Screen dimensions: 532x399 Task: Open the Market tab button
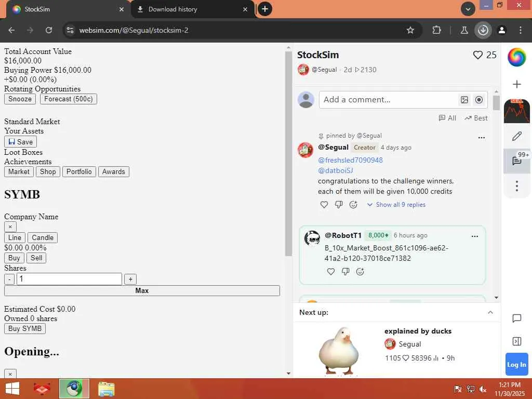19,171
